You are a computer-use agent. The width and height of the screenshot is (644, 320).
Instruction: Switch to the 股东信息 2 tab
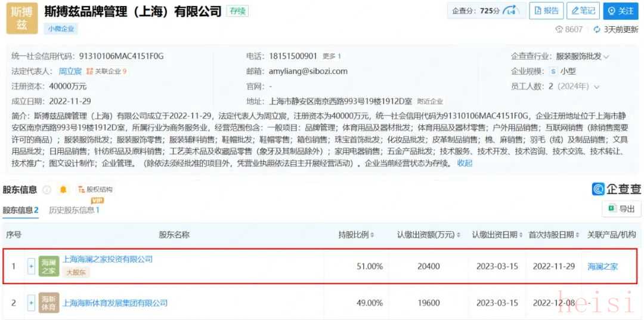pyautogui.click(x=20, y=210)
